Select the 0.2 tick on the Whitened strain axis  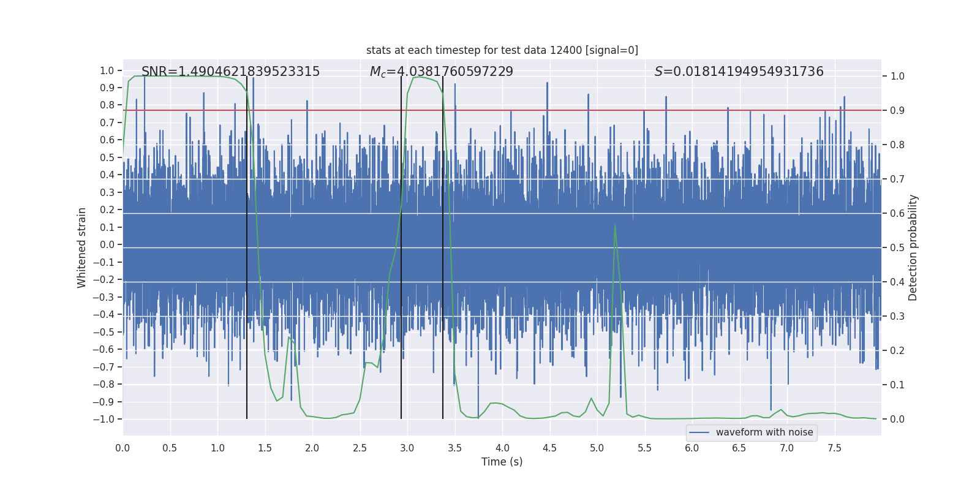tap(107, 210)
